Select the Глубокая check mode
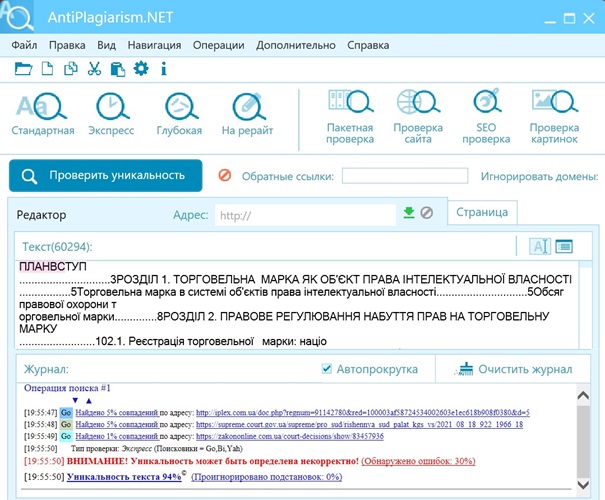 [179, 115]
